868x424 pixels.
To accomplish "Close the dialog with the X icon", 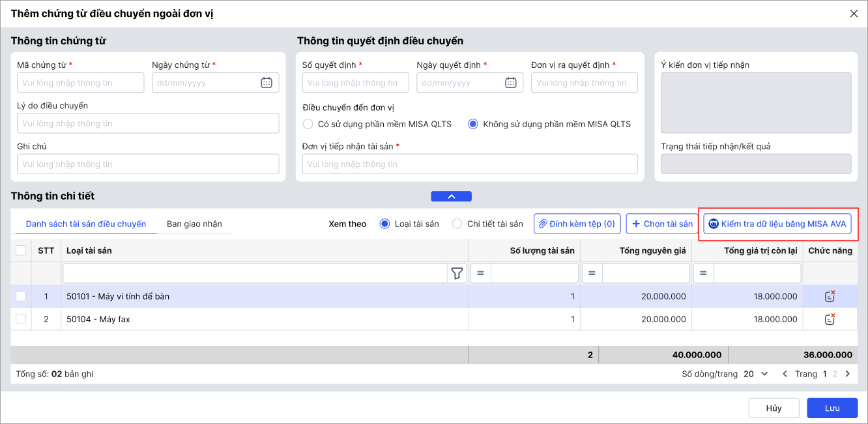I will pyautogui.click(x=854, y=14).
